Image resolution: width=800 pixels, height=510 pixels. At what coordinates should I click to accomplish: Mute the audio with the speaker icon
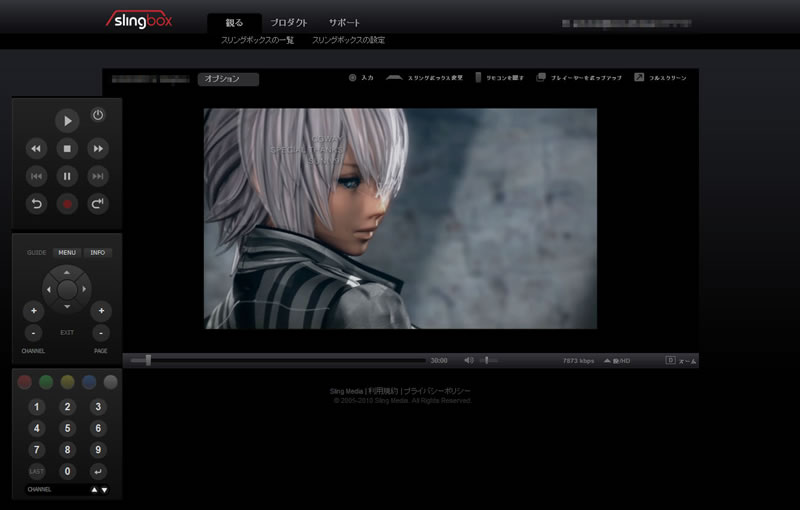(469, 360)
